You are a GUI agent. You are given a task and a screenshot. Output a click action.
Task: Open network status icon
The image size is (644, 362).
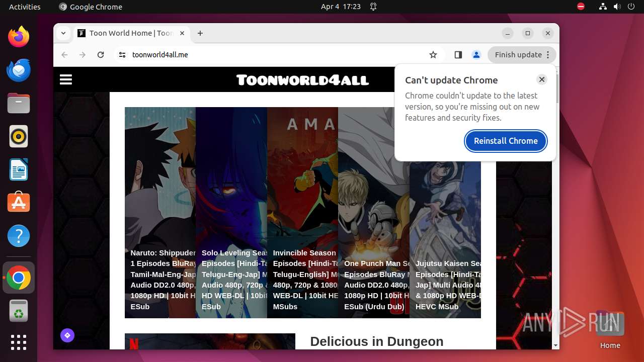pyautogui.click(x=603, y=7)
